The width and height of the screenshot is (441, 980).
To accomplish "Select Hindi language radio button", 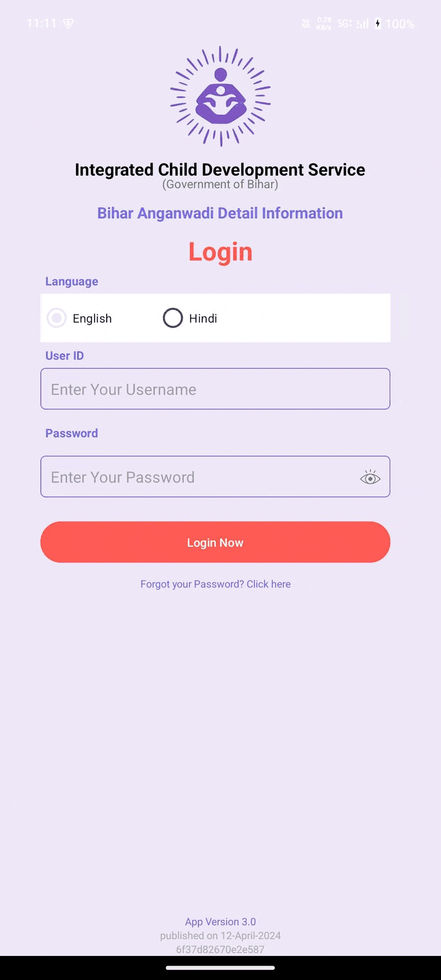I will point(173,318).
